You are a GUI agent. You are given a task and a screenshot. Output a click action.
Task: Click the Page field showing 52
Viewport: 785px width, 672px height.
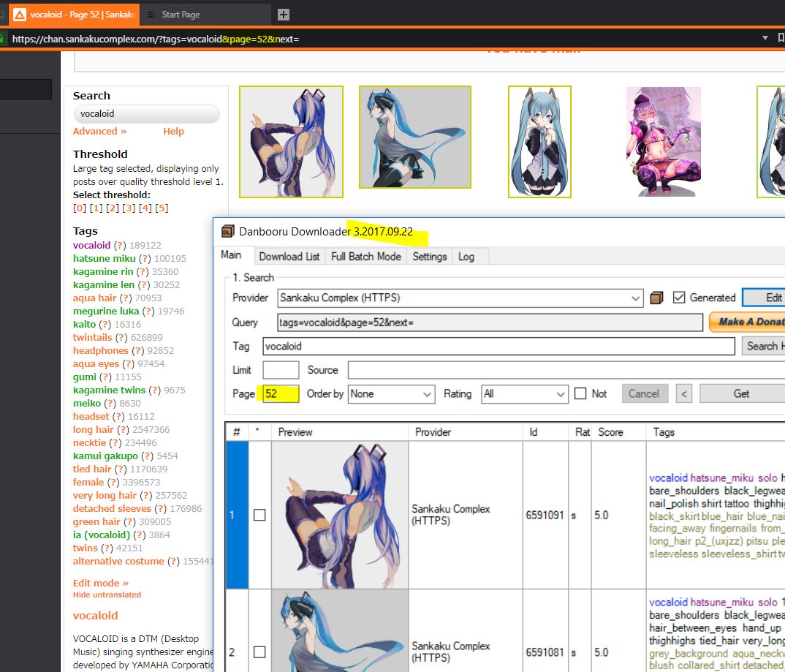281,393
